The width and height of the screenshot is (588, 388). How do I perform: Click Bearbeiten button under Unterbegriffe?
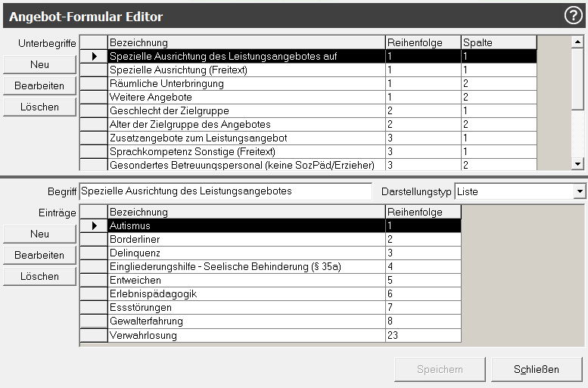[39, 85]
